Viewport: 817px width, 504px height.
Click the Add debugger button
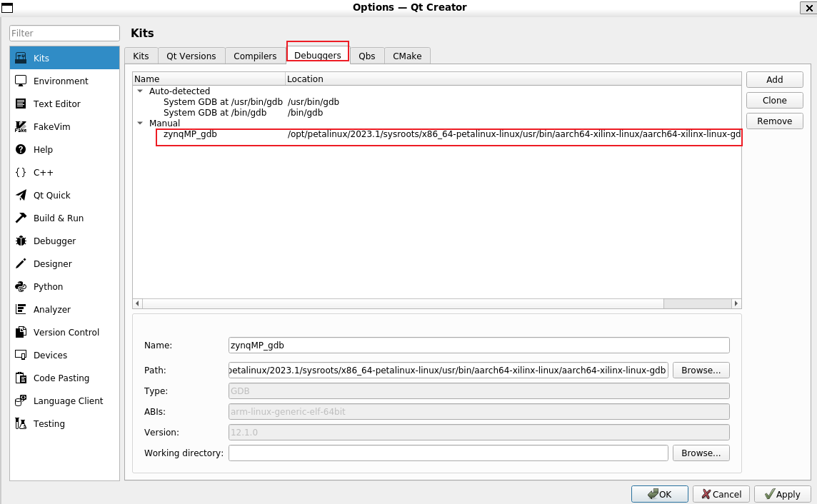click(774, 80)
